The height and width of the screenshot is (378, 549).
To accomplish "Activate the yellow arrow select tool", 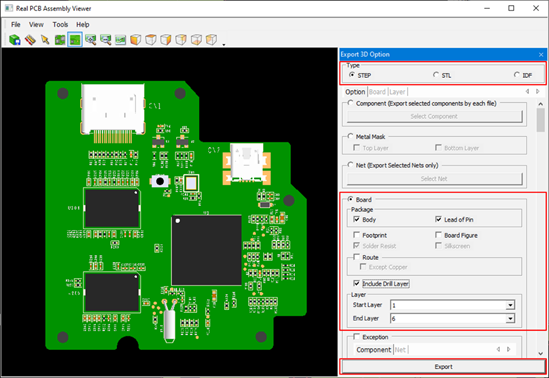I will coord(45,40).
